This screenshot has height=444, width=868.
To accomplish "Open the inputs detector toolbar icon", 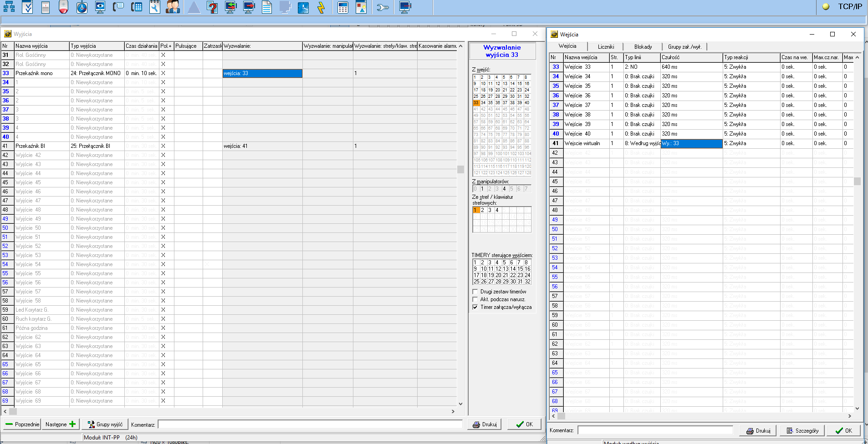I will (x=46, y=7).
